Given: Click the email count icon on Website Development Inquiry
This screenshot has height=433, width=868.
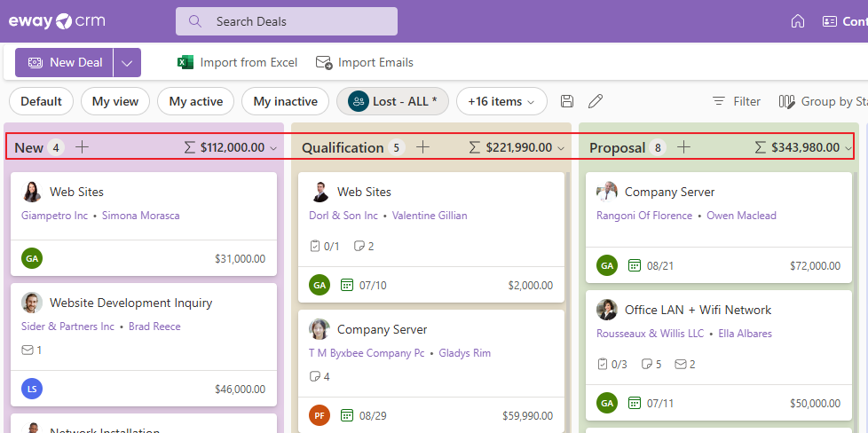Looking at the screenshot, I should [28, 350].
